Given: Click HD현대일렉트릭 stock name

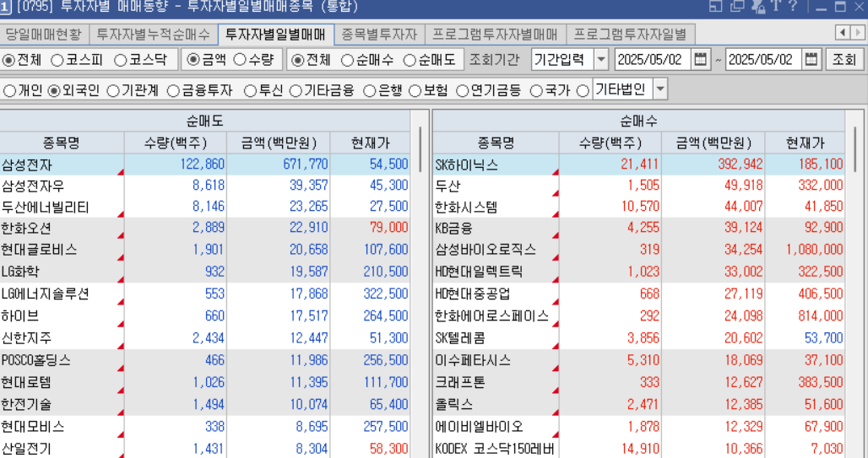Looking at the screenshot, I should (479, 272).
